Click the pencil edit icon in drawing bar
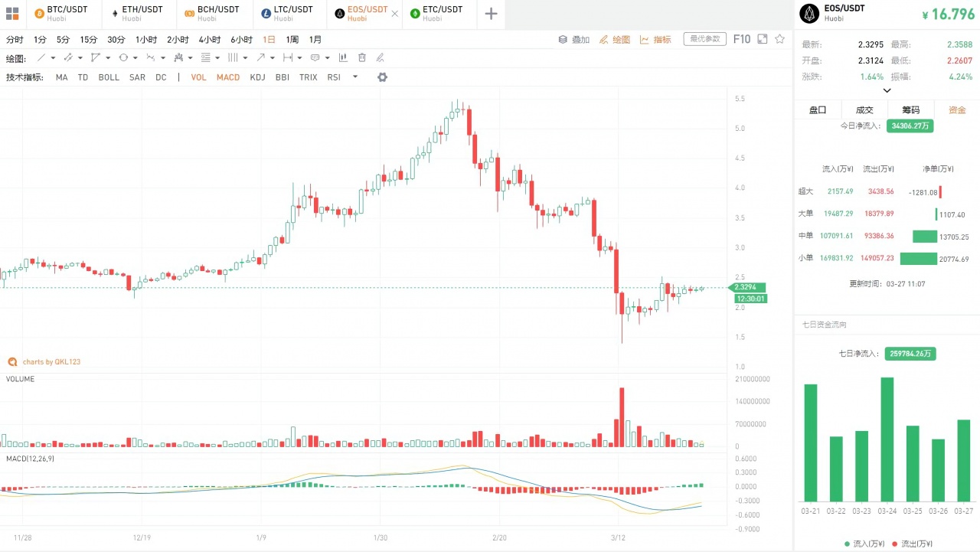The width and height of the screenshot is (980, 552). click(380, 57)
